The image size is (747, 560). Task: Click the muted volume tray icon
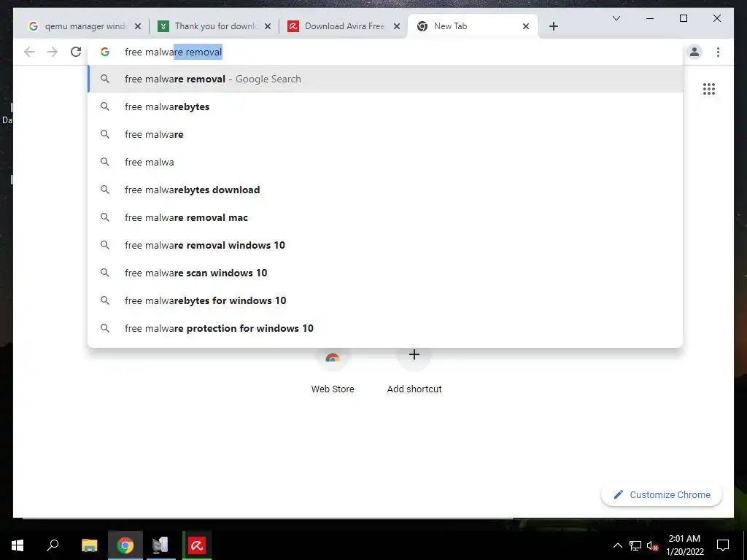tap(652, 545)
